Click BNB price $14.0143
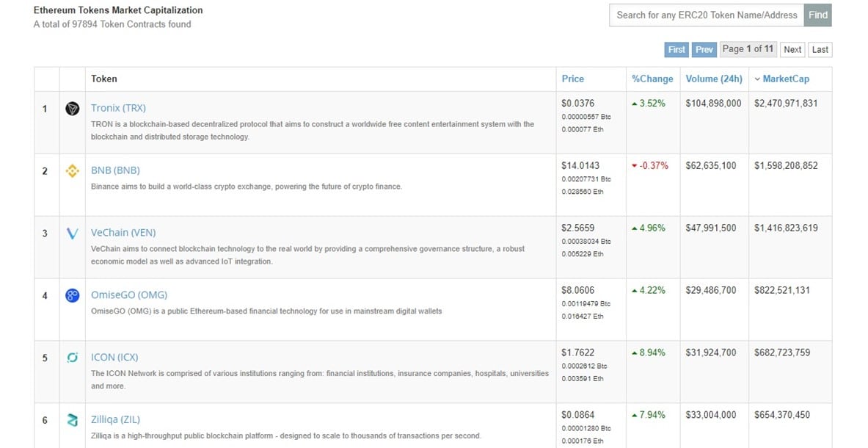The image size is (868, 448). pyautogui.click(x=580, y=165)
